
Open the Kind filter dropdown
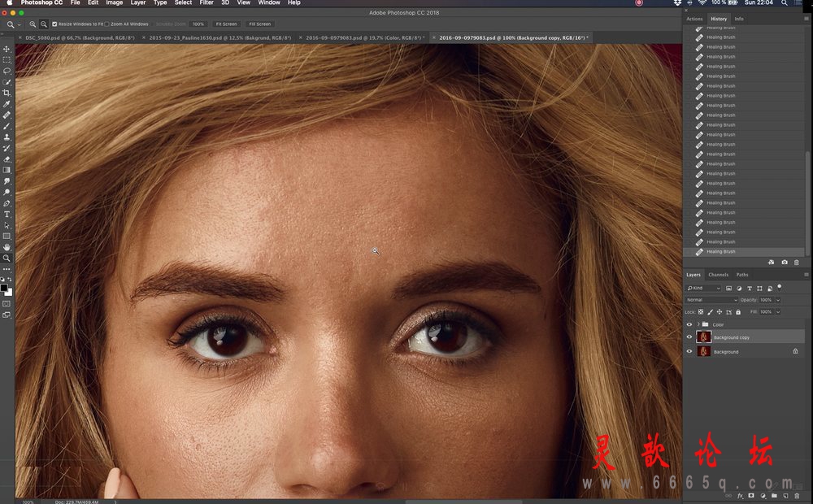pyautogui.click(x=703, y=289)
